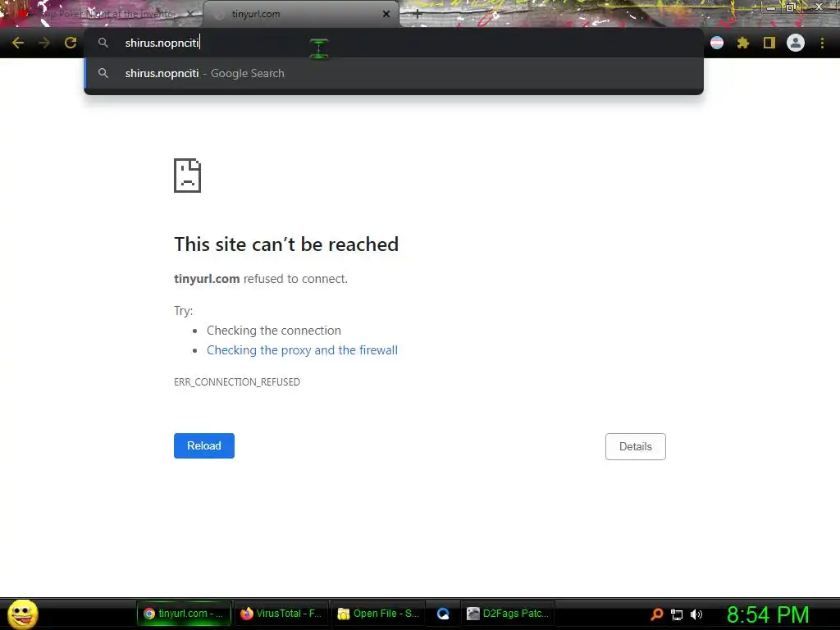840x630 pixels.
Task: Restore down the Chrome window
Action: pos(791,7)
